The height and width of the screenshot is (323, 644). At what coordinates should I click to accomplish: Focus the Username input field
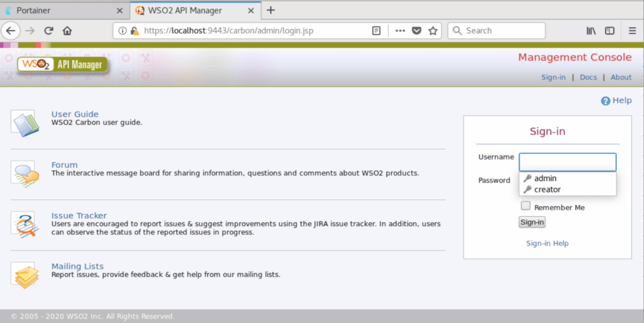tap(568, 162)
